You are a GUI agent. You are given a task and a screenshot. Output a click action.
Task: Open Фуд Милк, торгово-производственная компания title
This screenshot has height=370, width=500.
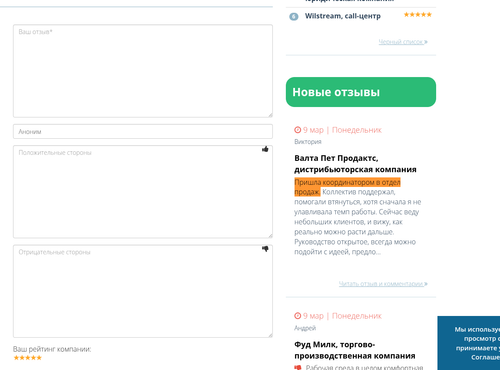[355, 350]
